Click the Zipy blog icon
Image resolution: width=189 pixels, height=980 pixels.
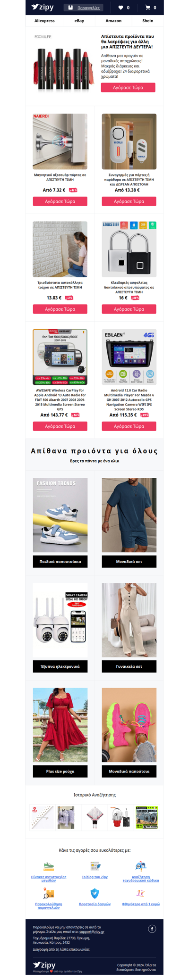coord(95,866)
